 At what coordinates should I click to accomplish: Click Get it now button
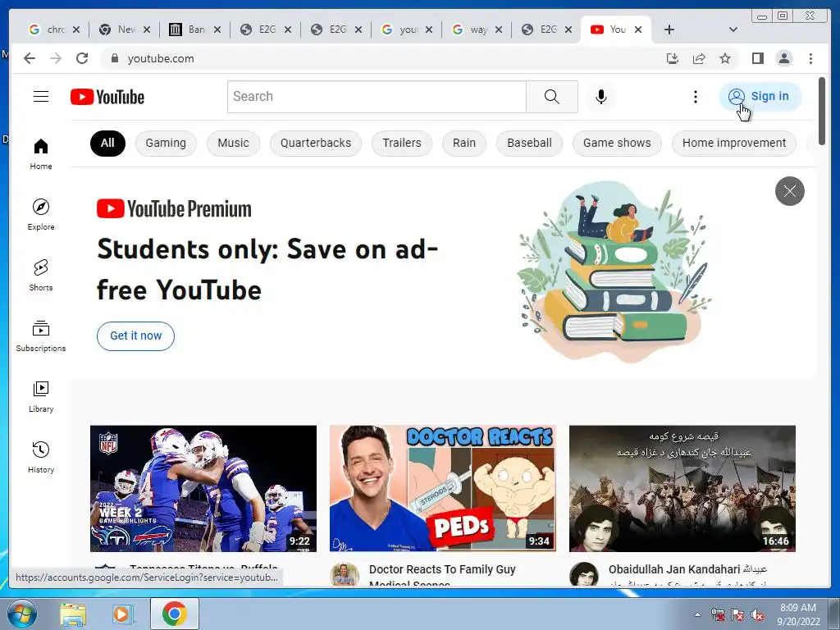[x=135, y=336]
